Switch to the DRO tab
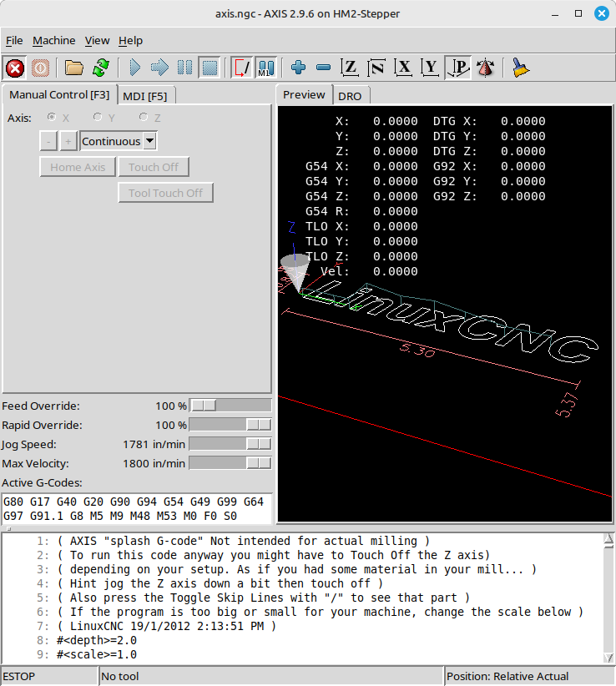 coord(350,96)
